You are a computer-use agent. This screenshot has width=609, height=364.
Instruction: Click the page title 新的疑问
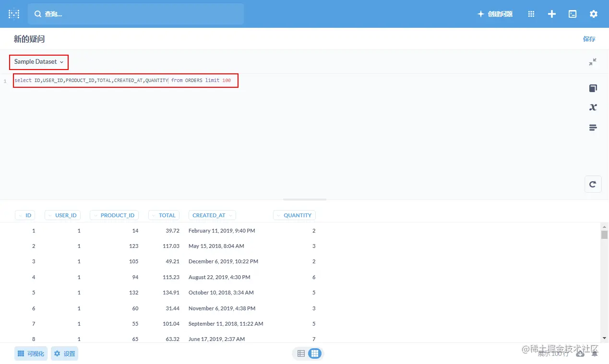(29, 39)
